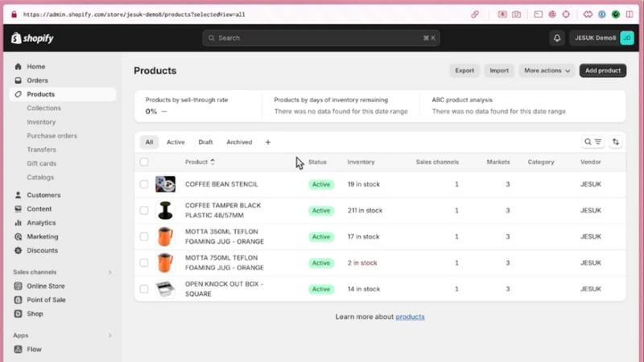This screenshot has width=644, height=362.
Task: Open Catalogs in the sidebar
Action: [x=40, y=177]
